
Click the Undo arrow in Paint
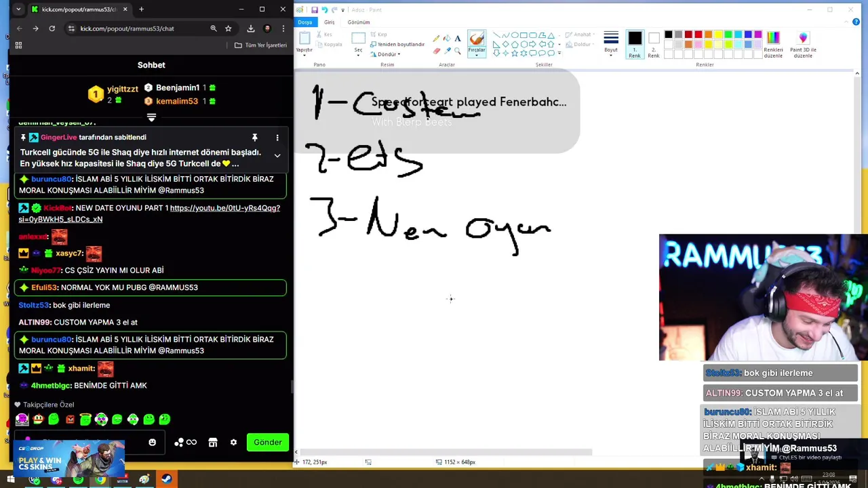coord(324,9)
